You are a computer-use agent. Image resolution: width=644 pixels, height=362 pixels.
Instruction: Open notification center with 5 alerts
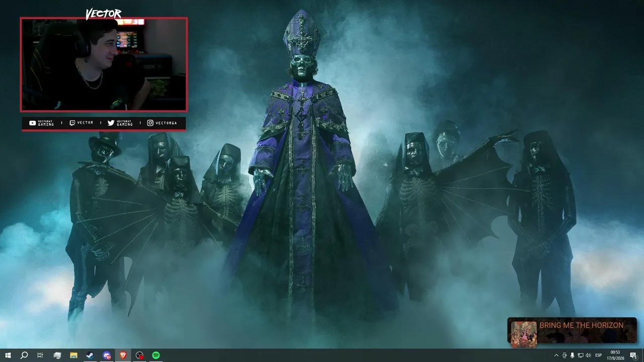click(x=633, y=355)
